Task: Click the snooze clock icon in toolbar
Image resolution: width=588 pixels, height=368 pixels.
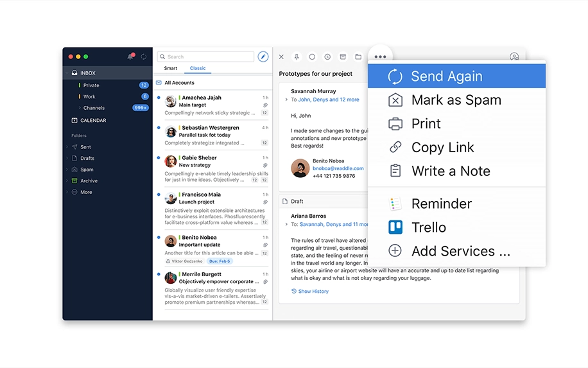Action: pos(327,57)
